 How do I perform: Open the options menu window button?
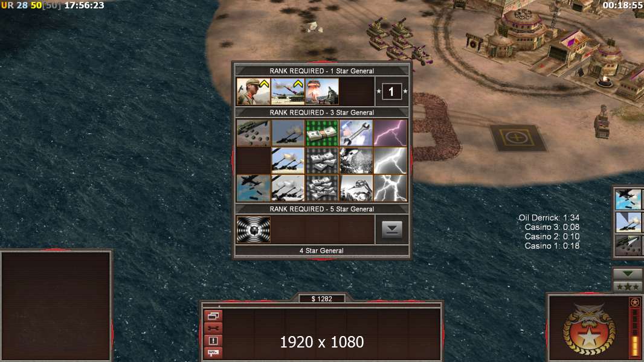[213, 316]
